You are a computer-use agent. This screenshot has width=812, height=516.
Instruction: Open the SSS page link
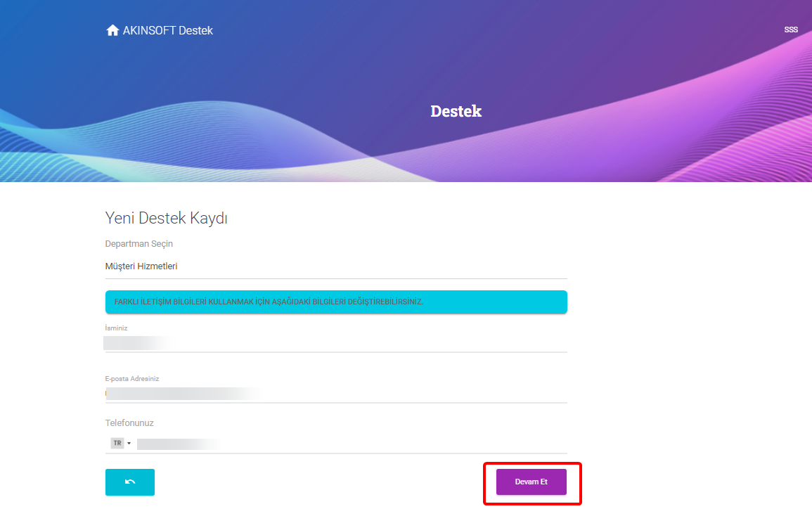point(791,30)
